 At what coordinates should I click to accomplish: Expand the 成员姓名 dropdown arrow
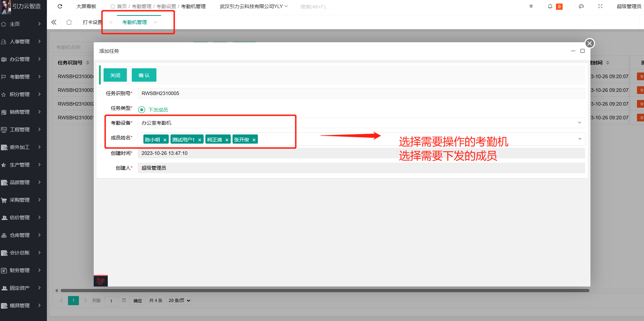[580, 139]
